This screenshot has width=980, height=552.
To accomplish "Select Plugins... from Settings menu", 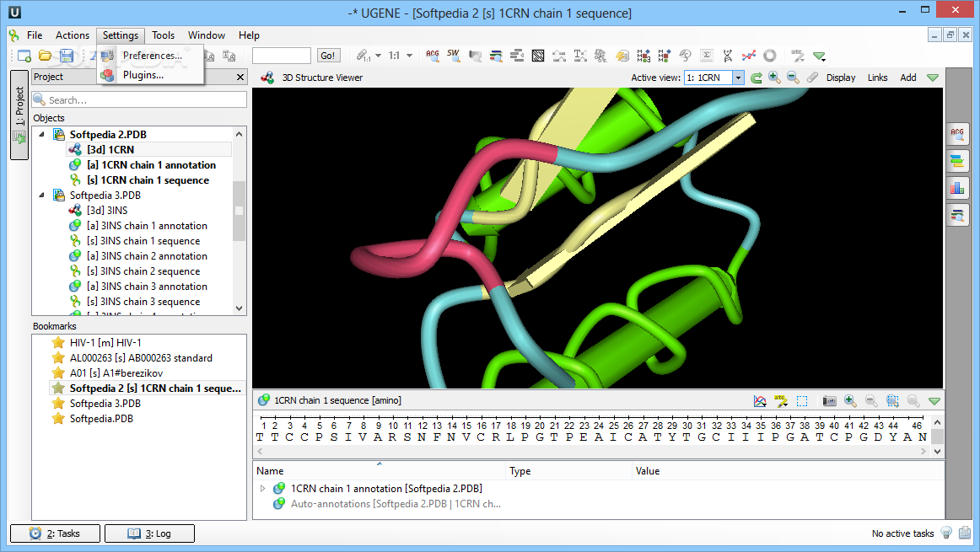I will 151,74.
